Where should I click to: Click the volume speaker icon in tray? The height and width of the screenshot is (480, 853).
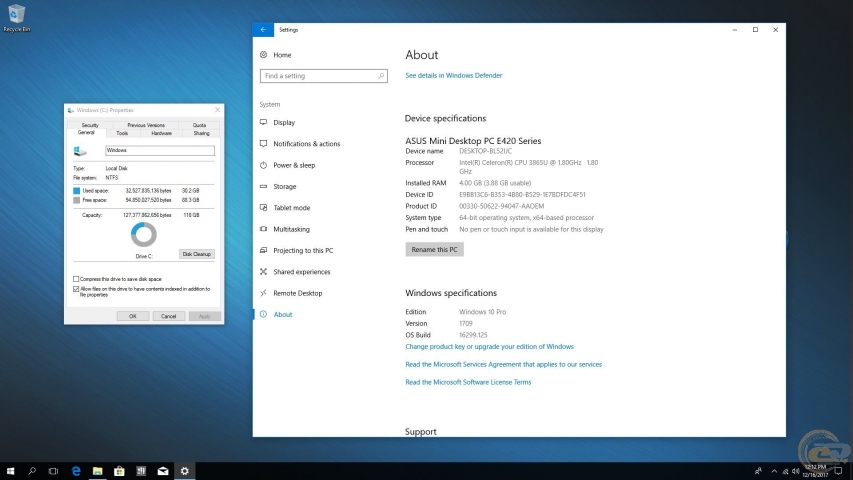[795, 471]
